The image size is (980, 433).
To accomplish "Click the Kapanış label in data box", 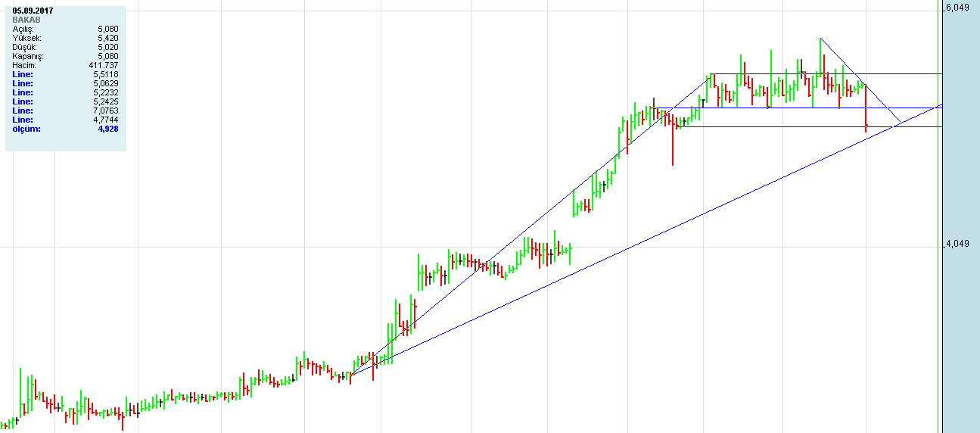I will pos(28,56).
